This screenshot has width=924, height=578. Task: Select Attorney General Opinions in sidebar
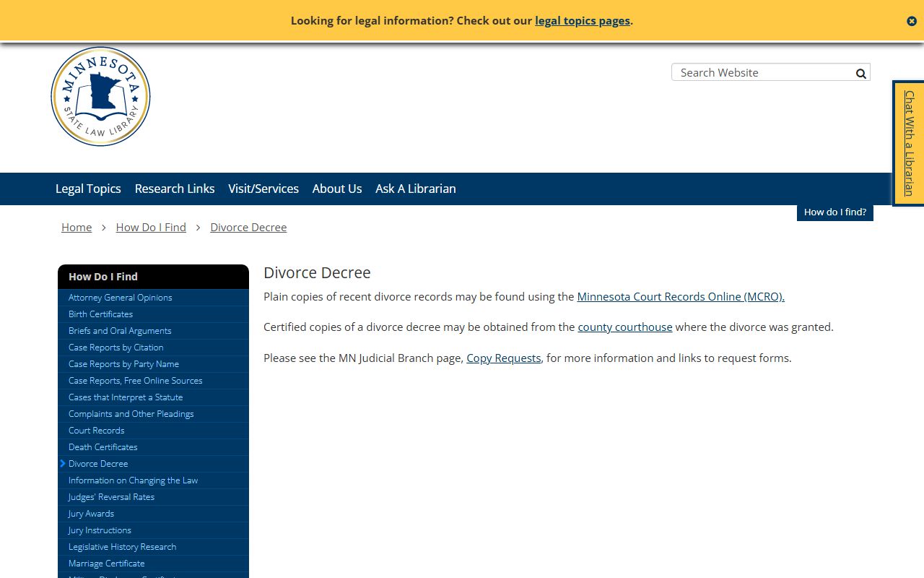[153, 298]
